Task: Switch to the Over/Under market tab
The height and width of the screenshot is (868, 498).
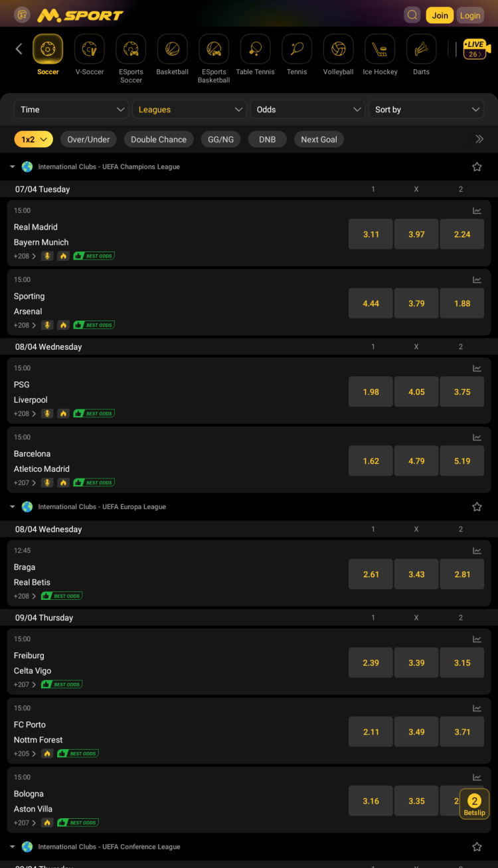Action: pos(88,139)
